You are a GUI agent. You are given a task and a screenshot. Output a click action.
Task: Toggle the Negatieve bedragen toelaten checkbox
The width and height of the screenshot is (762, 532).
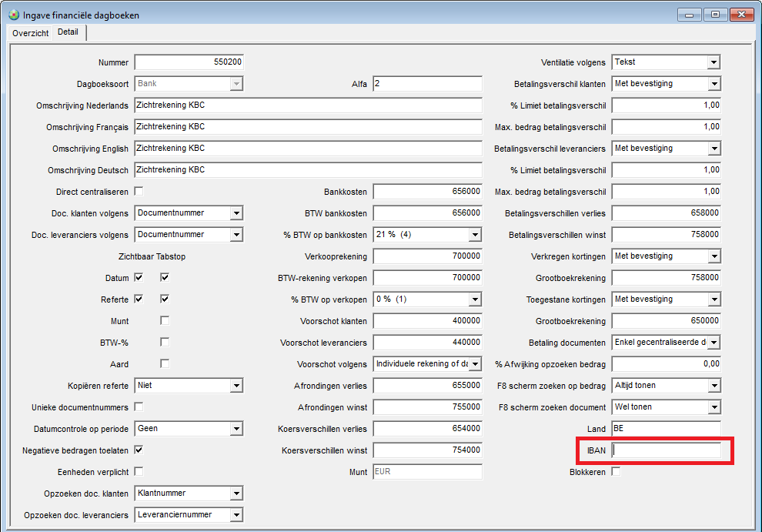139,450
